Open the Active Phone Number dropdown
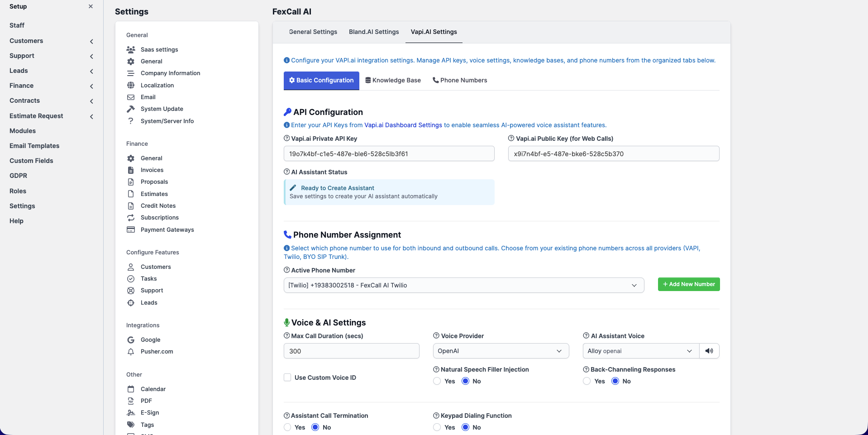This screenshot has width=868, height=435. point(463,285)
